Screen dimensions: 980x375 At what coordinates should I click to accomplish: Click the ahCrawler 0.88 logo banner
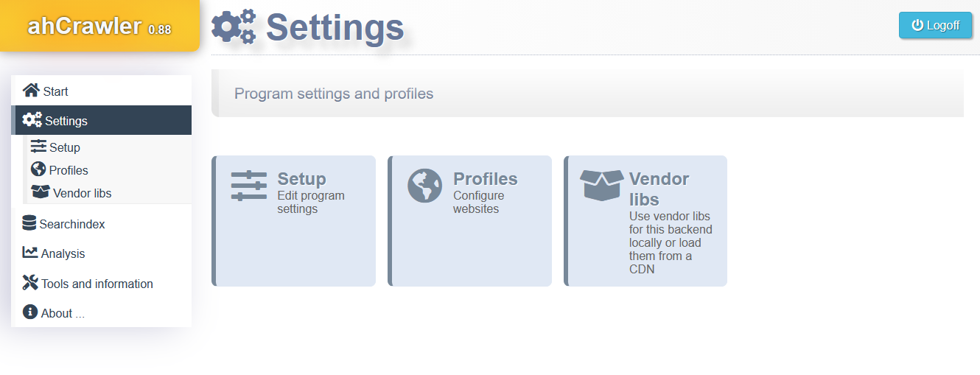[99, 26]
